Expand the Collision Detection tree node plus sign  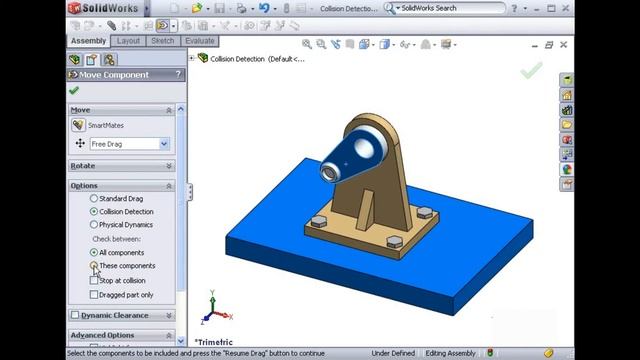tap(191, 58)
